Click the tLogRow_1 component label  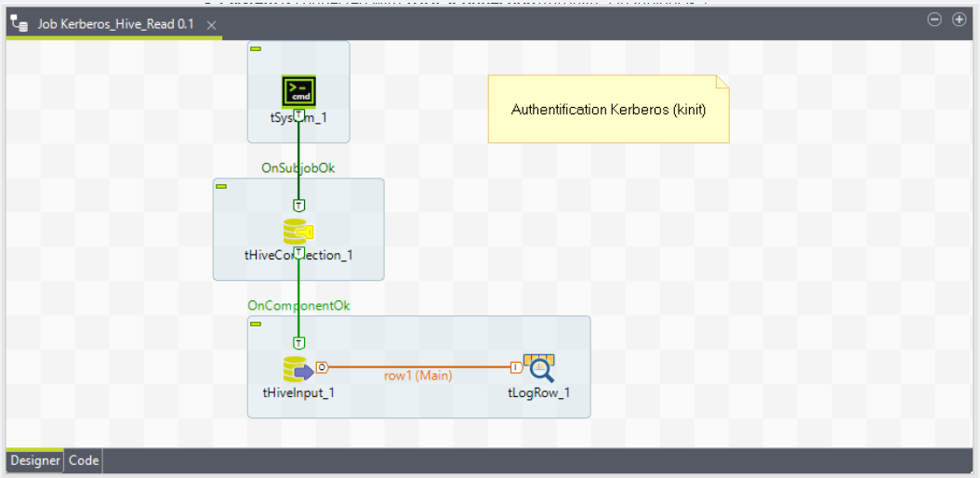[538, 393]
